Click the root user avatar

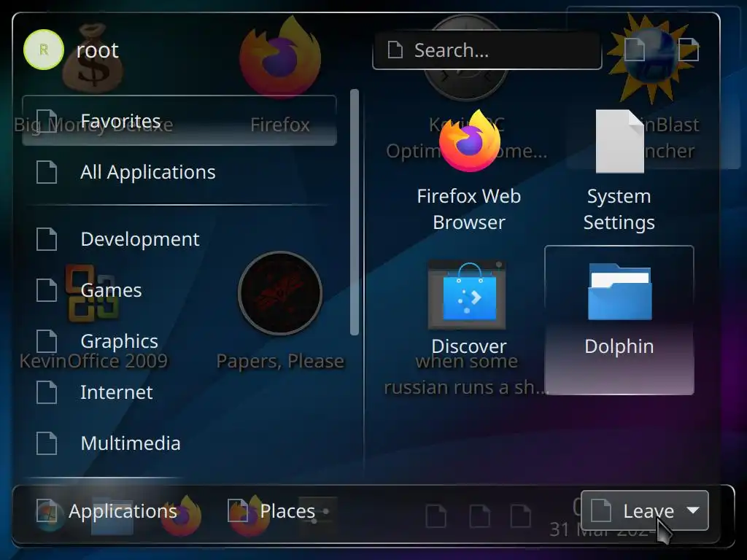point(43,50)
